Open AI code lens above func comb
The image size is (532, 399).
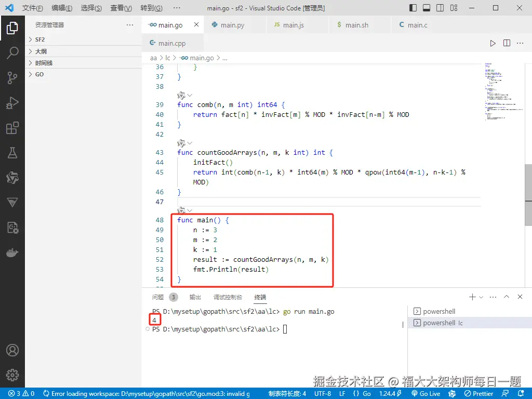click(184, 96)
